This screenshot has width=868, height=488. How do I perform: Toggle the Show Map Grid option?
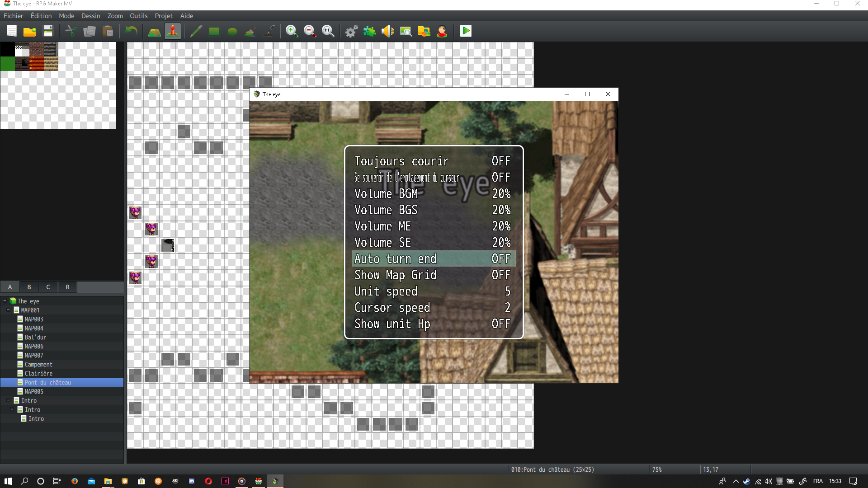coord(434,275)
